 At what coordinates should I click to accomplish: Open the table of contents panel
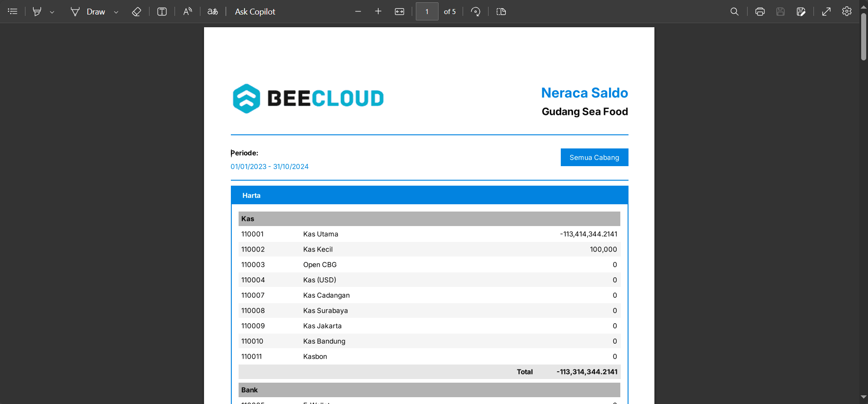[x=13, y=11]
